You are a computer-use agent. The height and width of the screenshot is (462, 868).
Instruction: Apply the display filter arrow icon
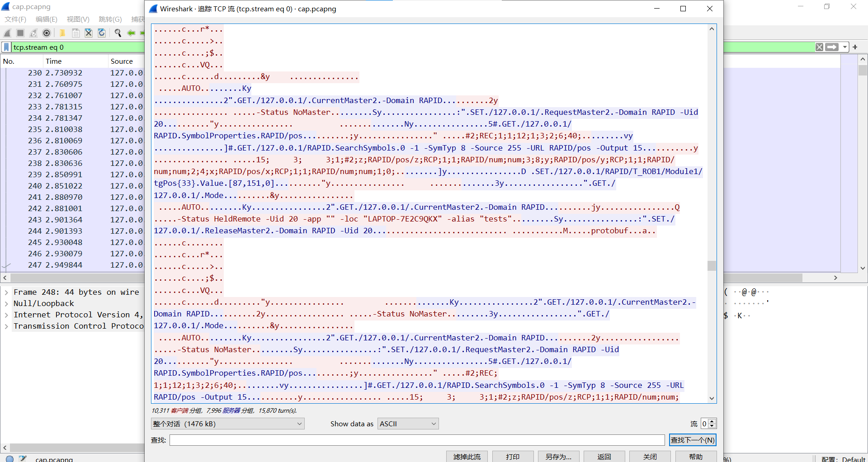click(831, 47)
